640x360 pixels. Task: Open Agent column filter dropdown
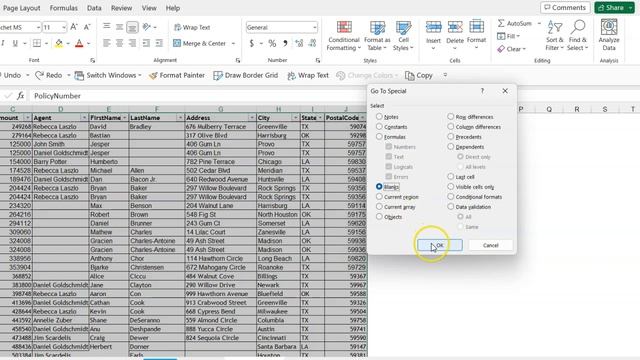pos(84,118)
